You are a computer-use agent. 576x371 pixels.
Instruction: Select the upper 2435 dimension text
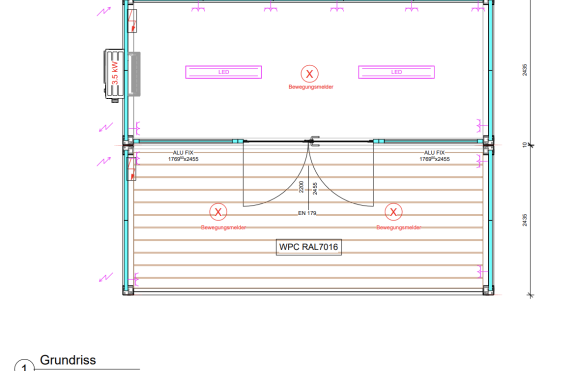(525, 70)
